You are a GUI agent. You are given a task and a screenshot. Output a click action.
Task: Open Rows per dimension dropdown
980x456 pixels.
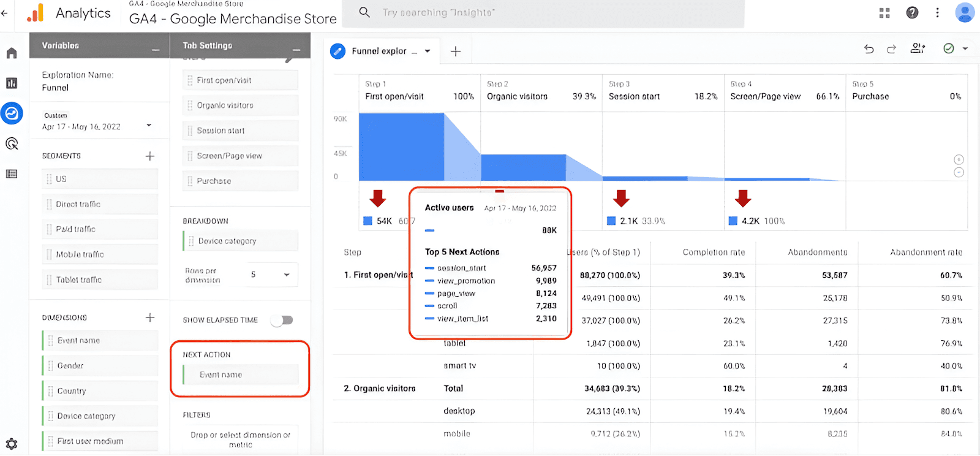(272, 275)
